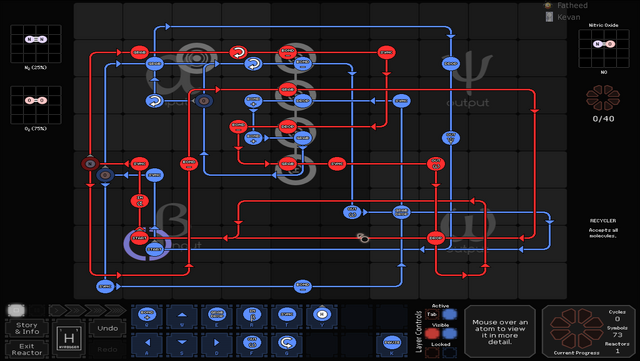The width and height of the screenshot is (640, 361).
Task: Select the blue BOND+ instruction tool
Action: click(147, 315)
